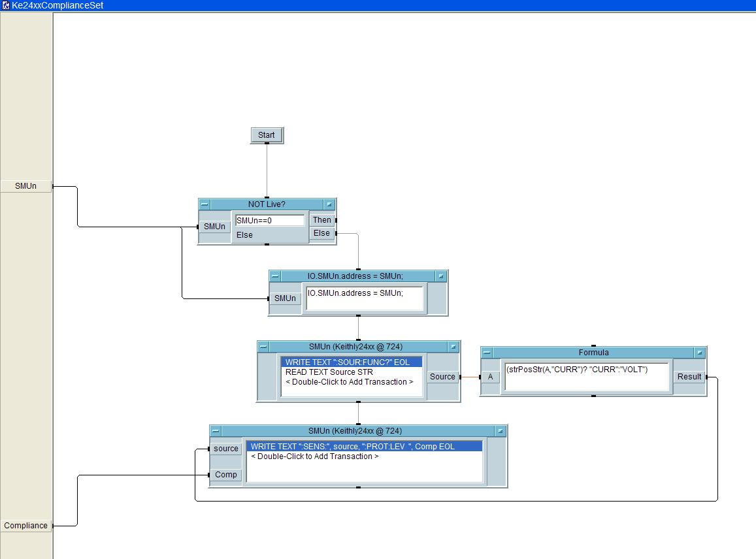The image size is (756, 559).
Task: Open the IO.SMUn.address object menu
Action: (x=441, y=276)
